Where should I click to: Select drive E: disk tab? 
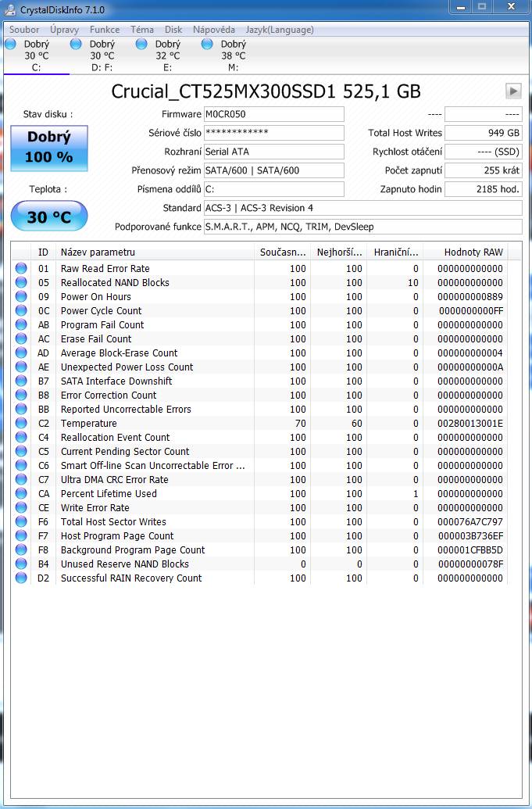[167, 55]
